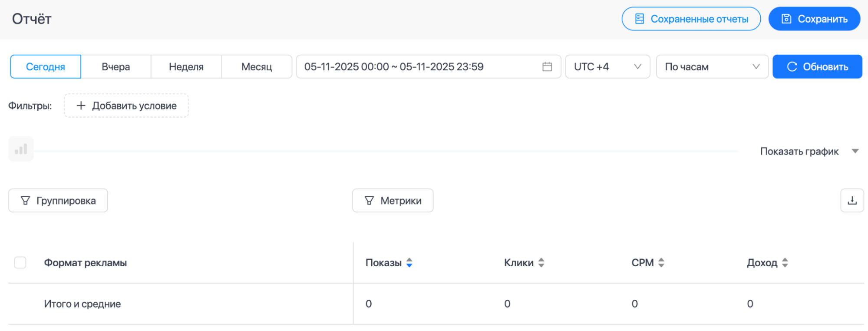Open Сохраненные отчеты list
Screen dimensions: 868x331
pos(691,19)
